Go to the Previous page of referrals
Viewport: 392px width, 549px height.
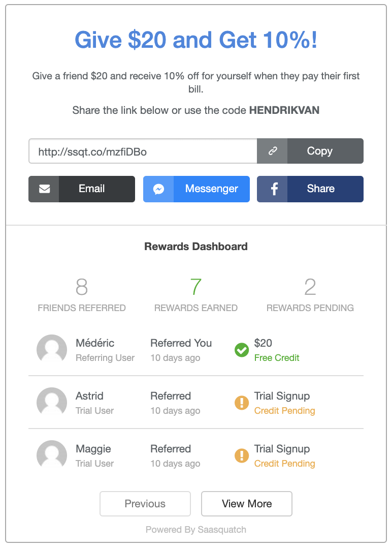coord(145,504)
